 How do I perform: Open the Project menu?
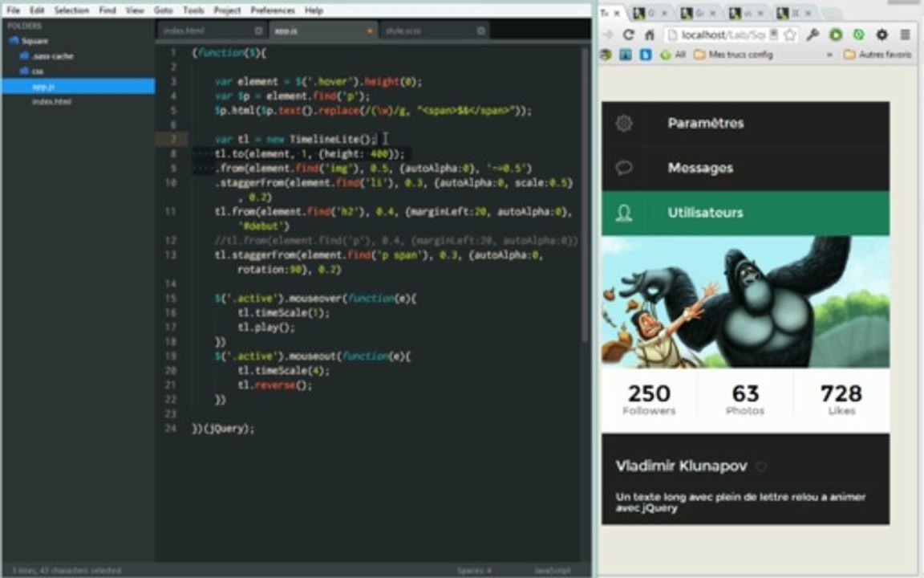(227, 10)
